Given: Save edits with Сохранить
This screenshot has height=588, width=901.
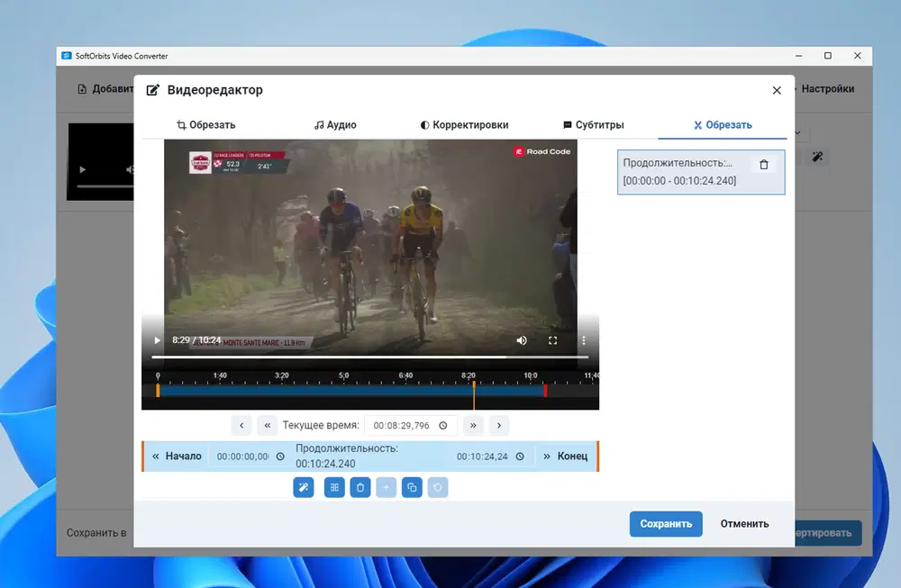Looking at the screenshot, I should click(x=666, y=524).
